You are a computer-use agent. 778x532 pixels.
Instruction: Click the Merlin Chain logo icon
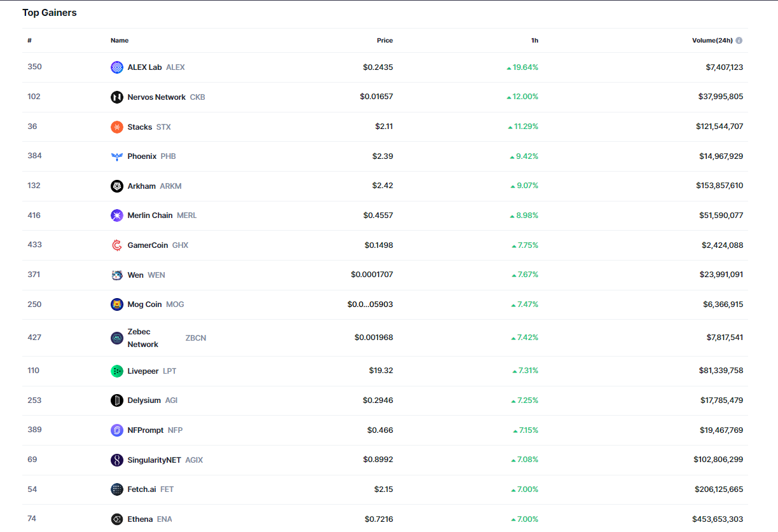click(x=117, y=215)
